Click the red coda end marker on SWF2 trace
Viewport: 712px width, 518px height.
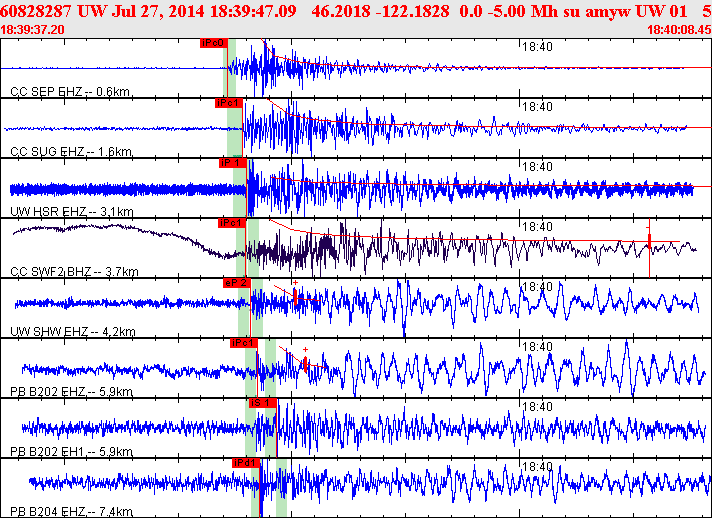(649, 240)
